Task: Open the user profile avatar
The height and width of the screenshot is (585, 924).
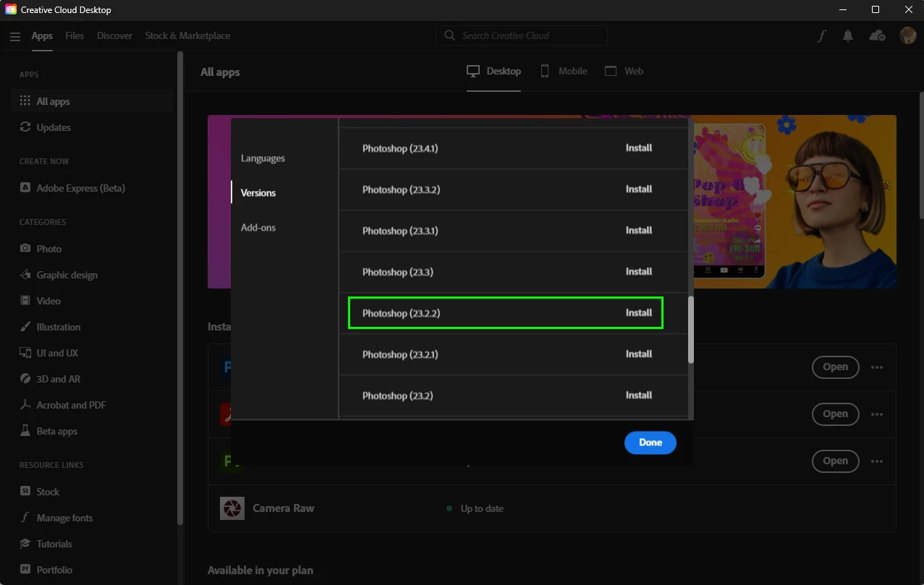Action: pyautogui.click(x=907, y=35)
